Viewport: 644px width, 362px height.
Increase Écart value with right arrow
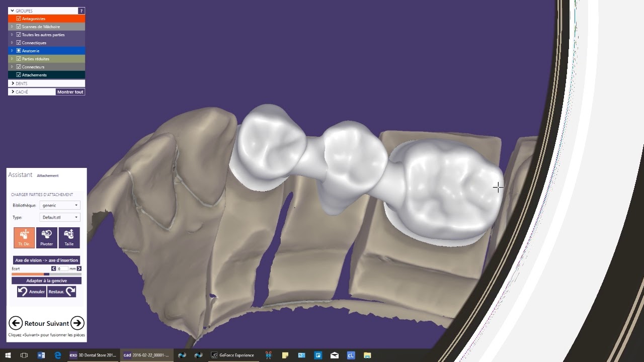(79, 268)
